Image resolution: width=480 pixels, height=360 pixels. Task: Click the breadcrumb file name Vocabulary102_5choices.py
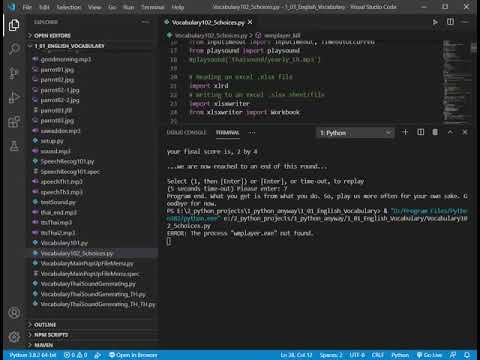pos(211,35)
